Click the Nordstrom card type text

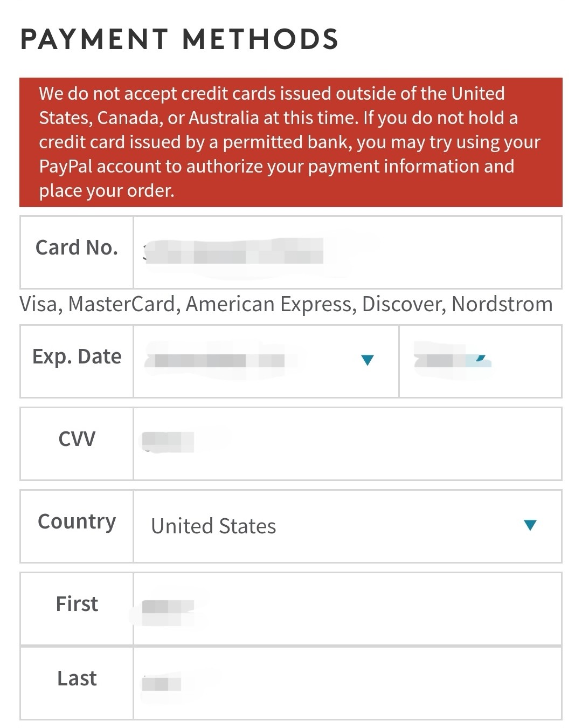pyautogui.click(x=502, y=304)
